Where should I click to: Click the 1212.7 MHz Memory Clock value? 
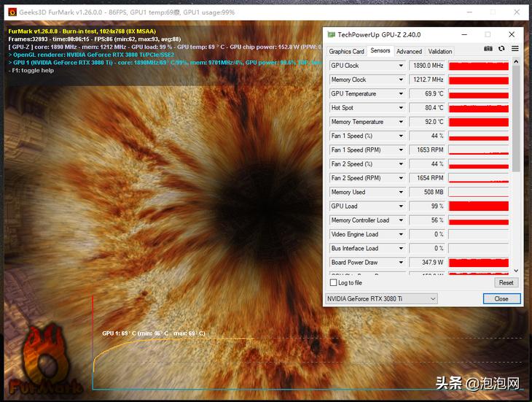point(428,80)
